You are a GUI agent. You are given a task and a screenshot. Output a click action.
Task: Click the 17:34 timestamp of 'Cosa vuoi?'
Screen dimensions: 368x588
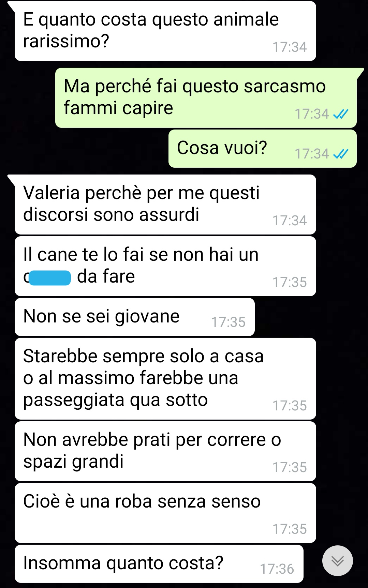pos(312,154)
